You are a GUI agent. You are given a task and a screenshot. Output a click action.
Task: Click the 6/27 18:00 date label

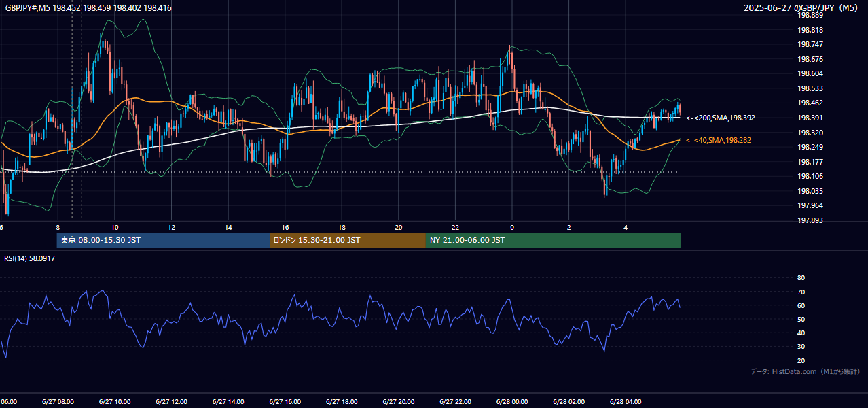(342, 401)
